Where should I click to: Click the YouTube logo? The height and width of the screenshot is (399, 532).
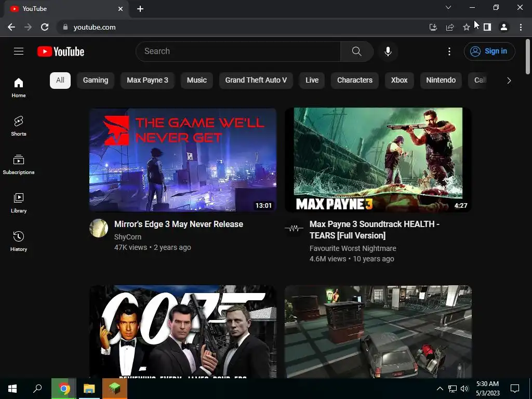[61, 51]
